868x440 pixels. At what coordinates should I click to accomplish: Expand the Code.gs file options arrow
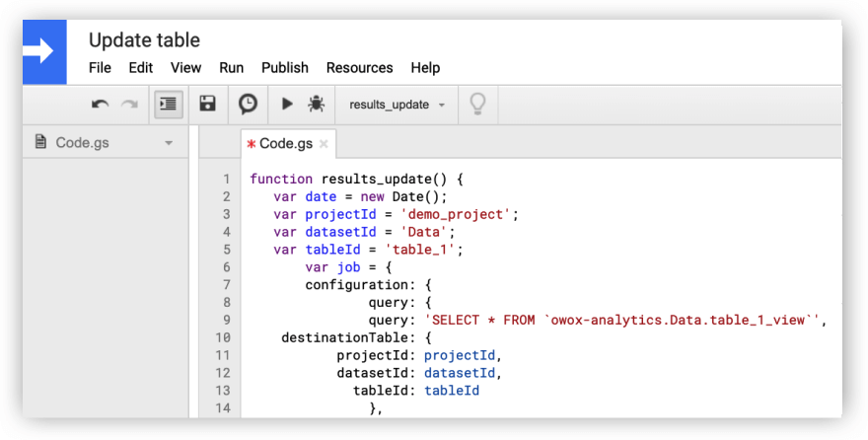click(169, 143)
